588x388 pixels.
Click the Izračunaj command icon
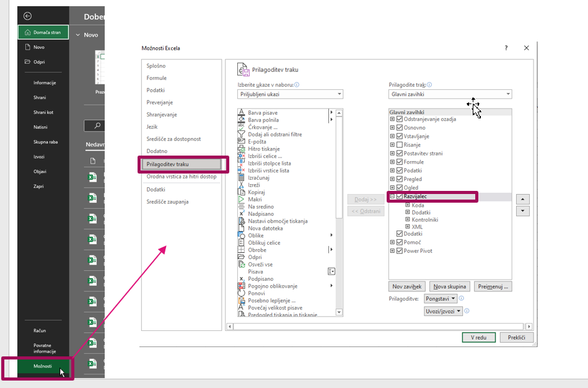pyautogui.click(x=241, y=177)
